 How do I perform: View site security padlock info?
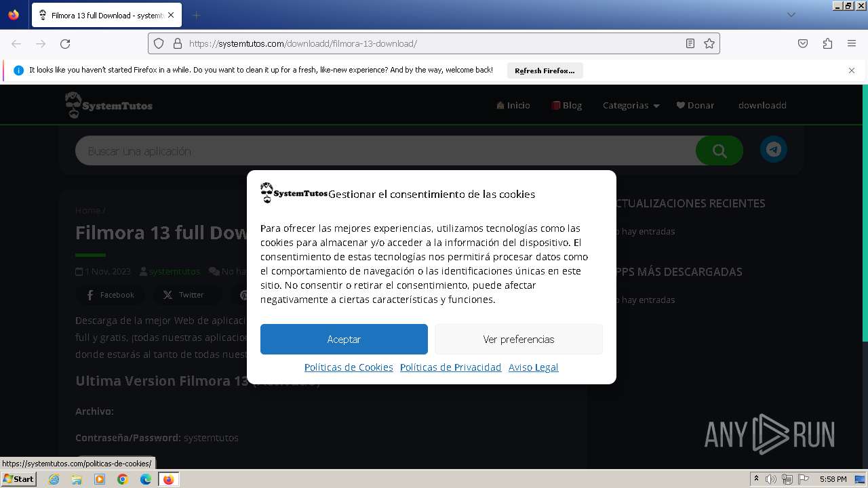click(178, 43)
